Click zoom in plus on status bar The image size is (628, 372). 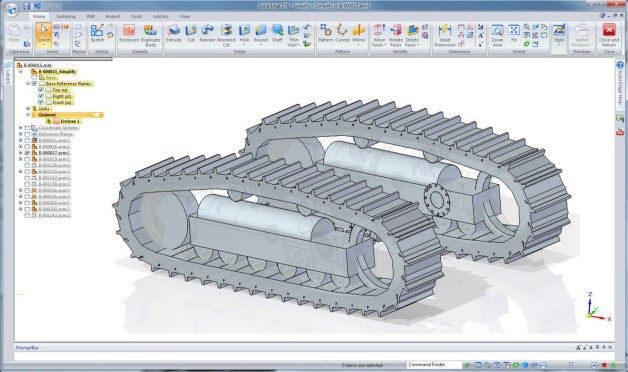click(594, 365)
